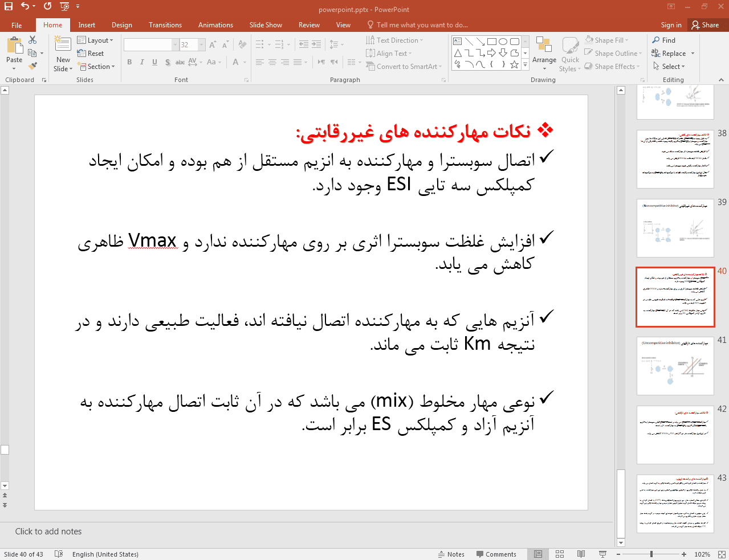Open the File menu
729x560 pixels.
tap(17, 25)
